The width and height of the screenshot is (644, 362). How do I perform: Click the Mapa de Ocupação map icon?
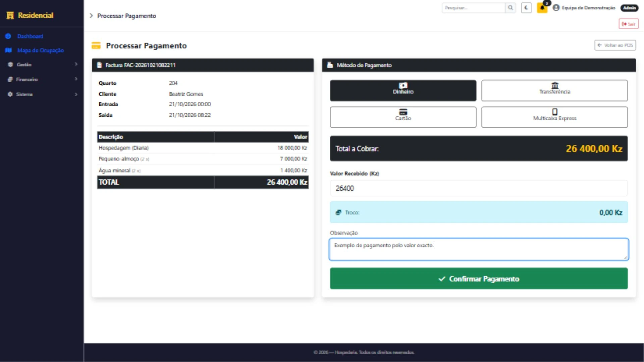[x=8, y=50]
